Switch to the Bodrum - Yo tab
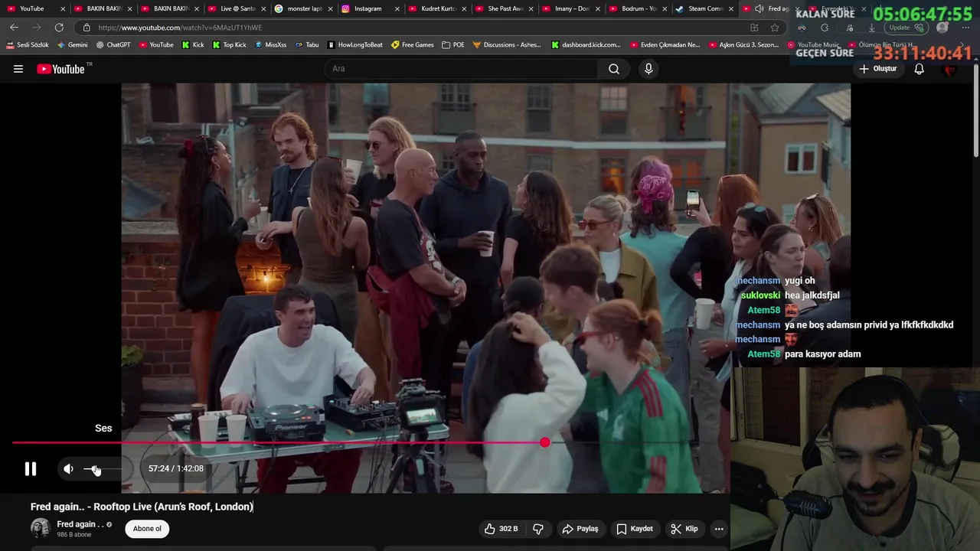This screenshot has width=980, height=551. [638, 8]
